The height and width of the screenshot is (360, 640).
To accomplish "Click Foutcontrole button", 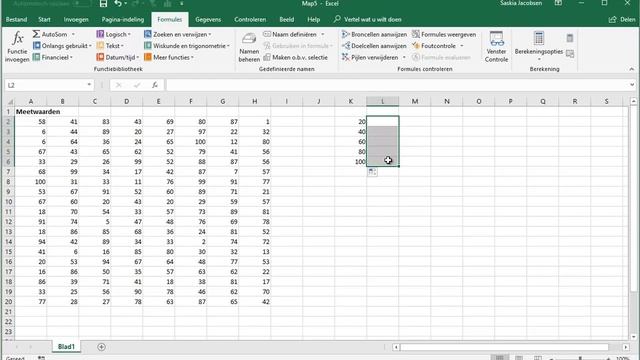I will (x=434, y=46).
